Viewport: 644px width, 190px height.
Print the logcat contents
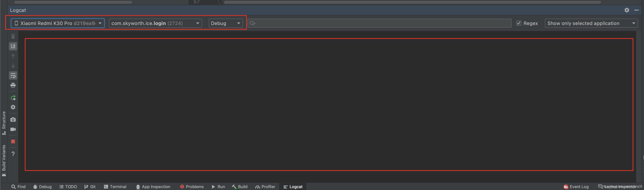13,85
